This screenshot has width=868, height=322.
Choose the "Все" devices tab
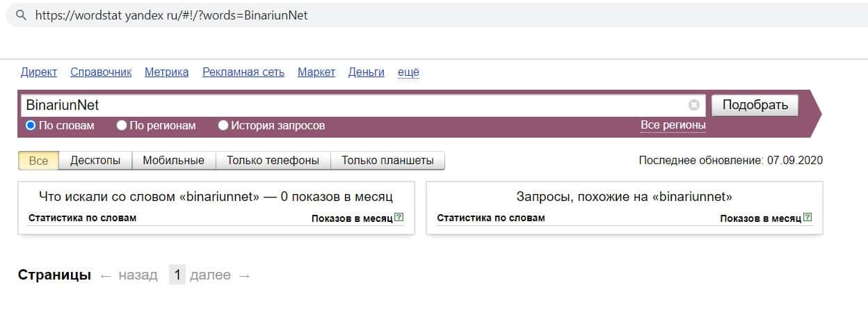tap(39, 161)
